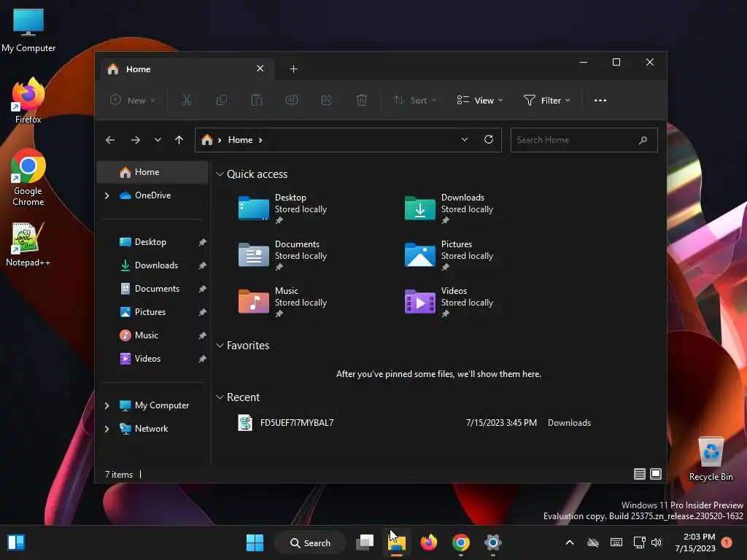Screen dimensions: 747x560
Task: Refresh the Home view
Action: [489, 139]
